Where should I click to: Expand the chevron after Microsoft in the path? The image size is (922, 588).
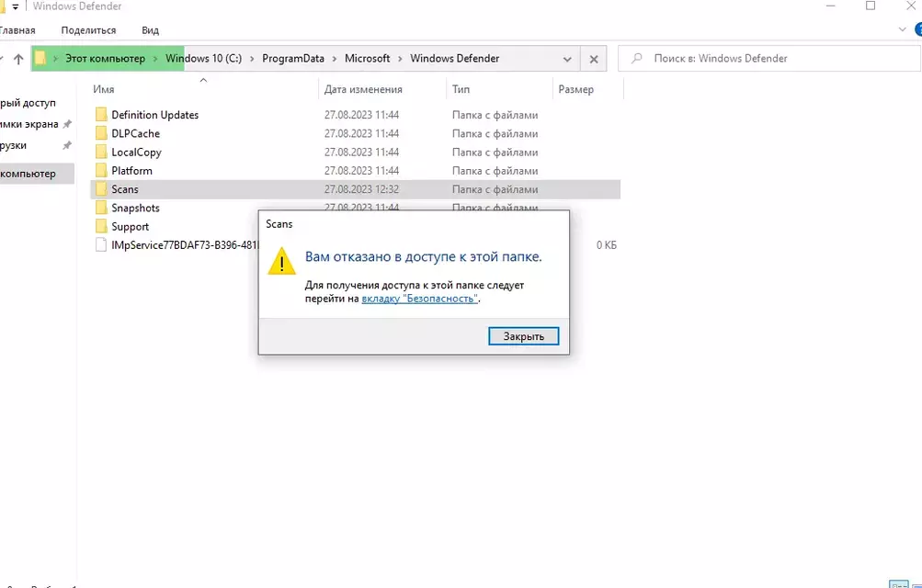[x=400, y=58]
